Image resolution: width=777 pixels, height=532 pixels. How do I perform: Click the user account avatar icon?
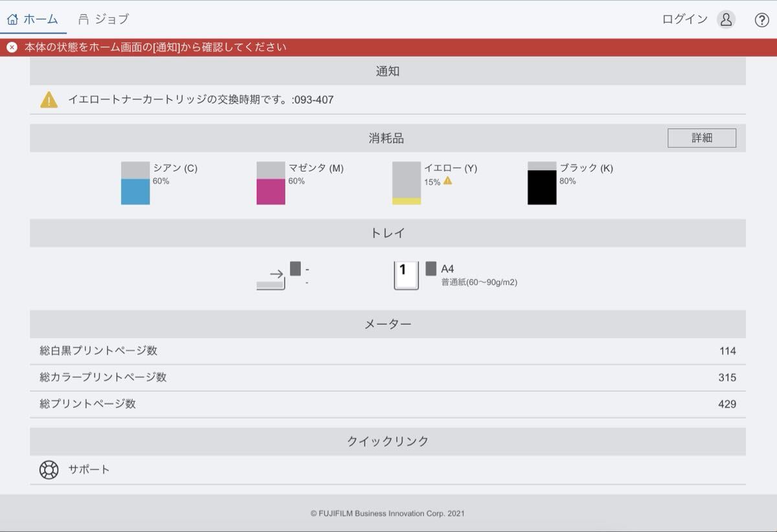726,19
